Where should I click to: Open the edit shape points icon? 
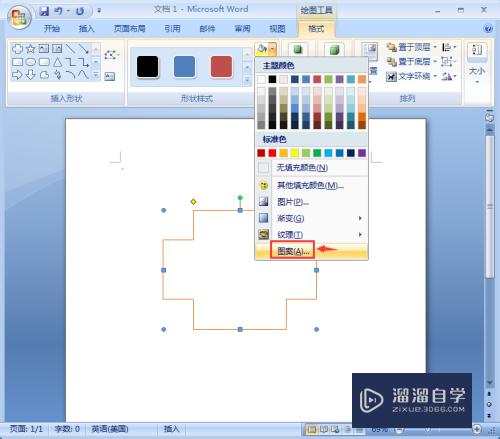(x=111, y=55)
